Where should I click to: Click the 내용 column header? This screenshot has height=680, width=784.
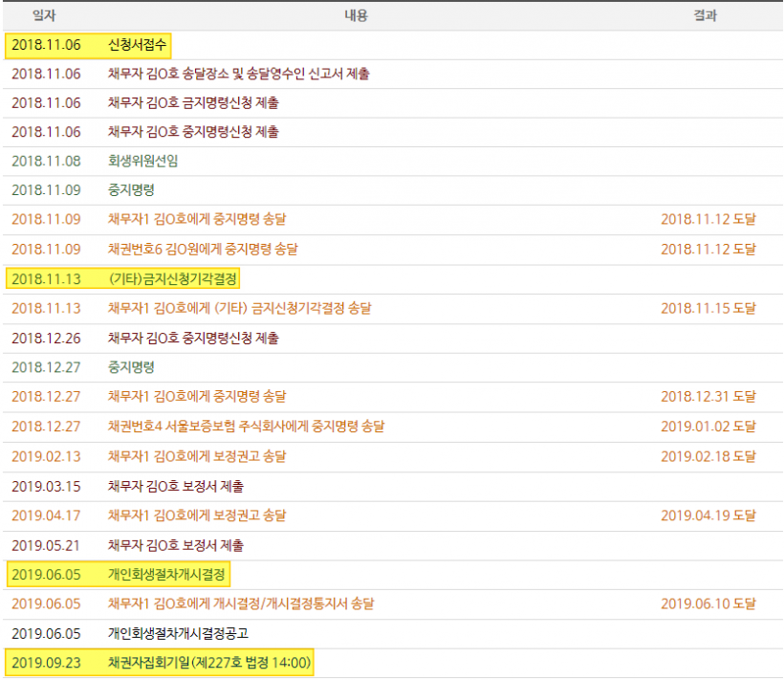pyautogui.click(x=356, y=15)
